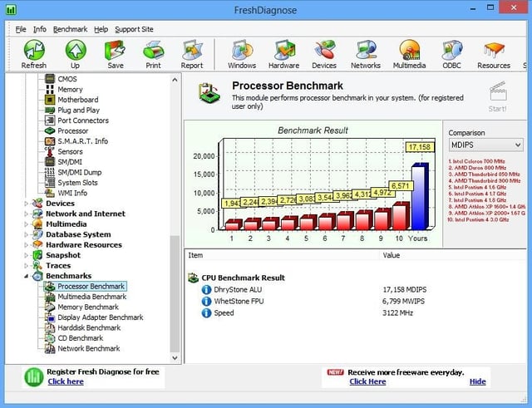The image size is (532, 408).
Task: Select CD Benchmark in the tree
Action: tap(81, 338)
